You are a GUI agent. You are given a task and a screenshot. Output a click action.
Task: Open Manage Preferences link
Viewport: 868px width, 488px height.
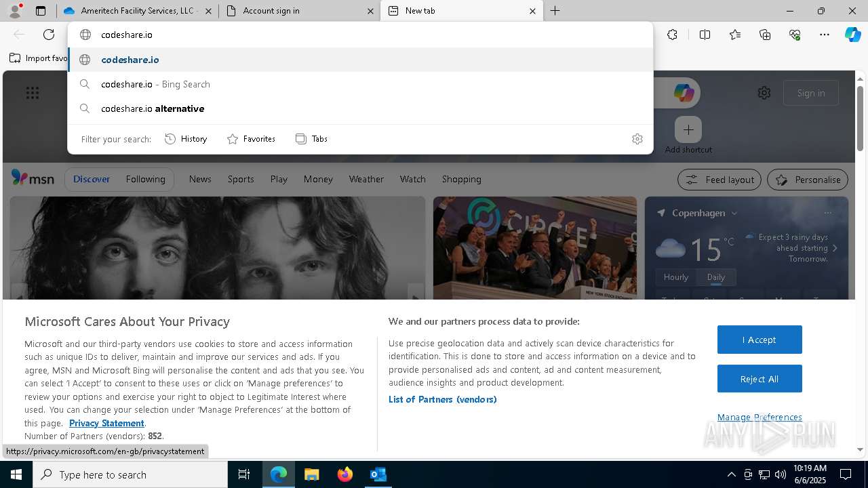pyautogui.click(x=759, y=418)
